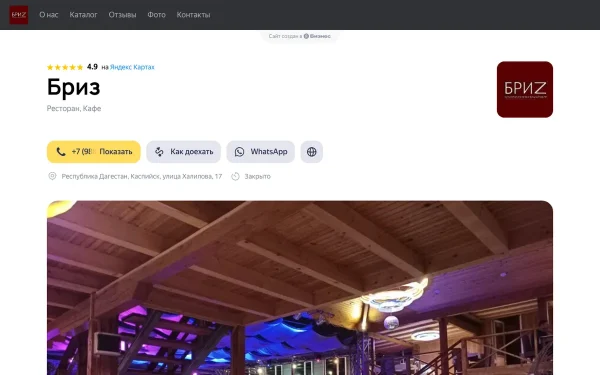This screenshot has width=600, height=375.
Task: Switch to the Фото section
Action: pyautogui.click(x=157, y=15)
